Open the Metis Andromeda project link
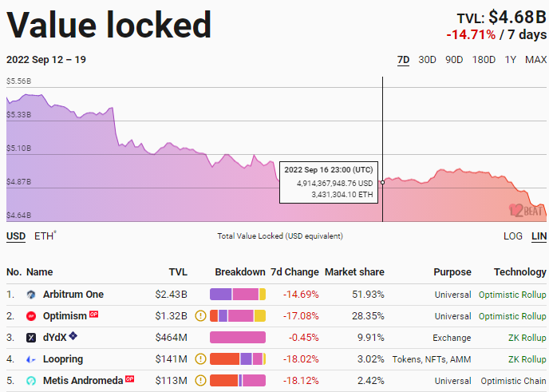 pos(83,381)
